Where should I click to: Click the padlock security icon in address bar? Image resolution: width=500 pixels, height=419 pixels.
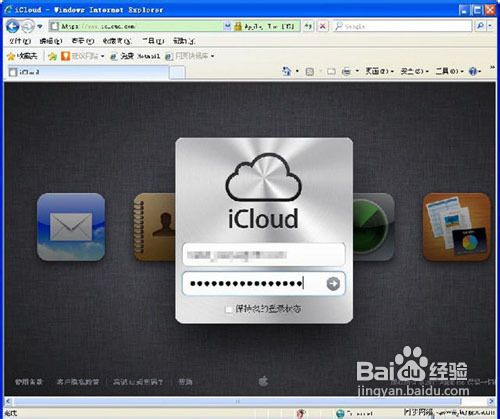pyautogui.click(x=238, y=26)
